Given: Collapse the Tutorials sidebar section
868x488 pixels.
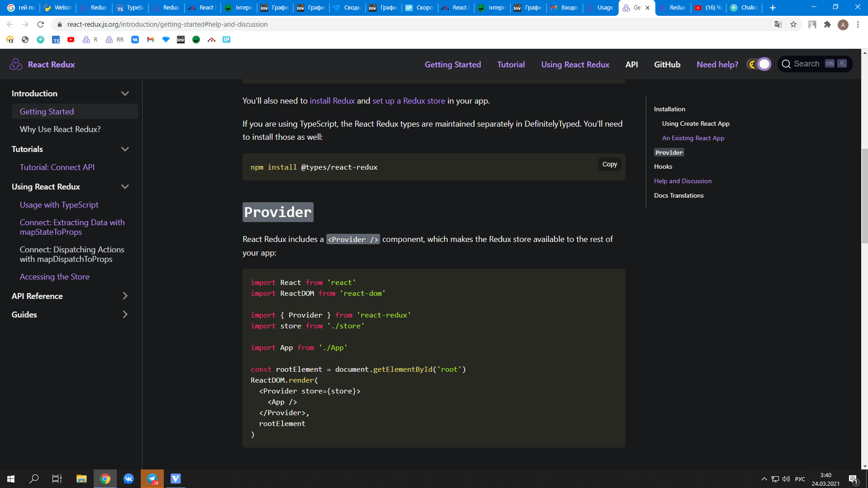Looking at the screenshot, I should [125, 149].
